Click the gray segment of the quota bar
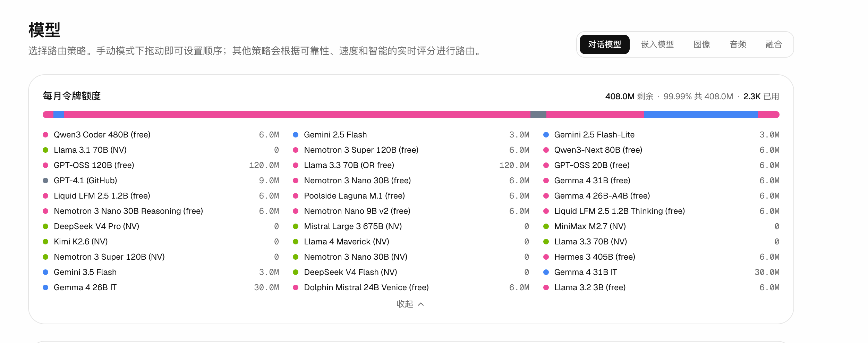Viewport: 868px width, 343px height. pyautogui.click(x=538, y=115)
